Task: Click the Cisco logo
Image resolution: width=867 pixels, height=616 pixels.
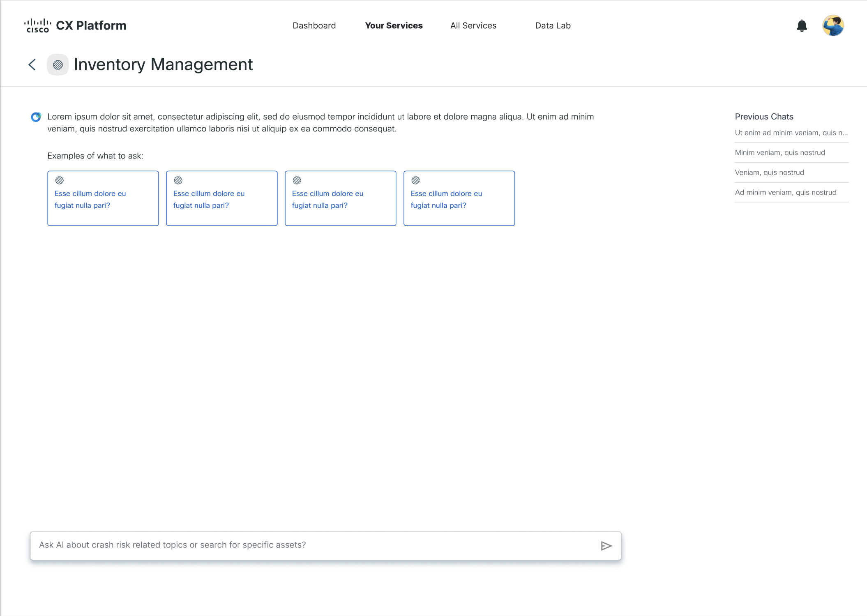Action: [37, 25]
